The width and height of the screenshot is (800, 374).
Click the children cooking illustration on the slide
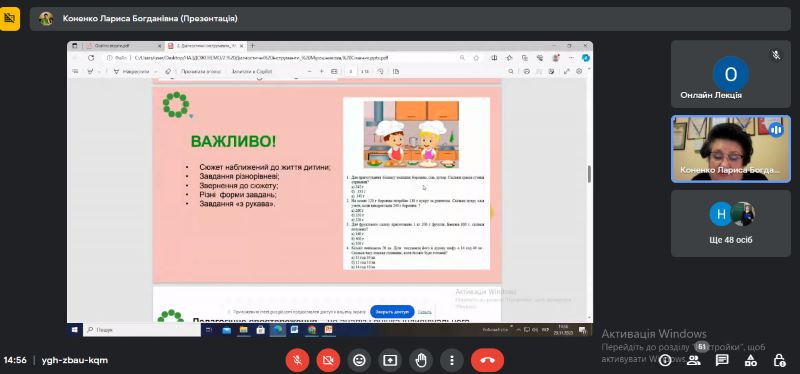click(411, 134)
